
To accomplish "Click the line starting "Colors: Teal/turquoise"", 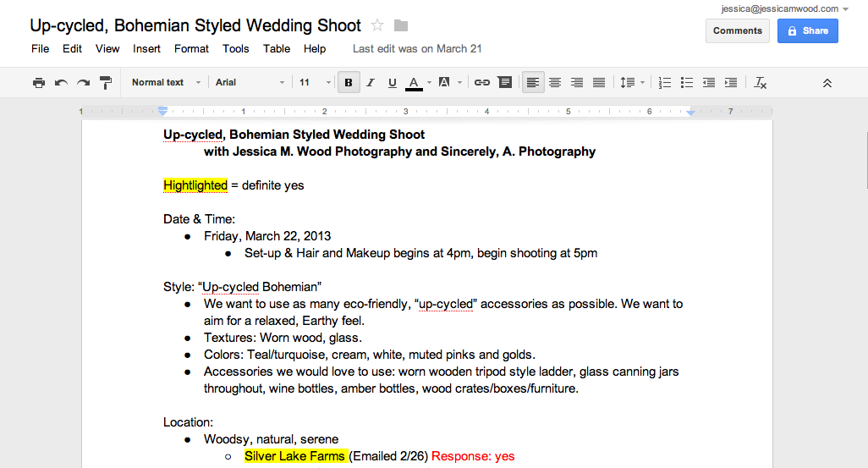I will pos(369,355).
